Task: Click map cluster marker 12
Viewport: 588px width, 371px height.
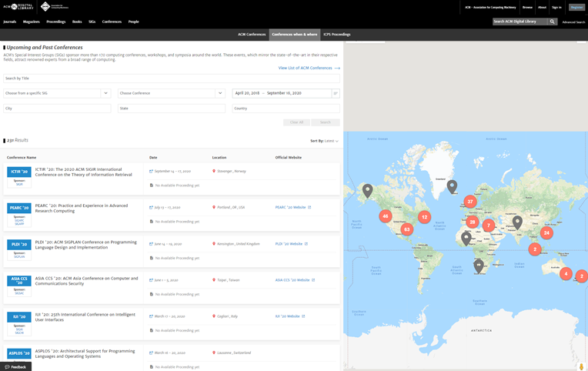Action: (x=425, y=217)
